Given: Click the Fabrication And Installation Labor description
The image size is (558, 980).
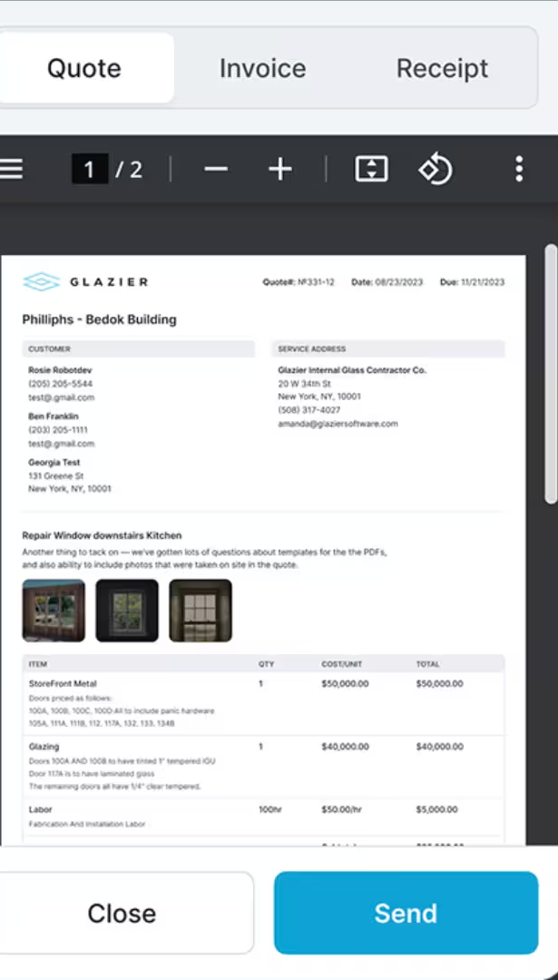Looking at the screenshot, I should [87, 824].
